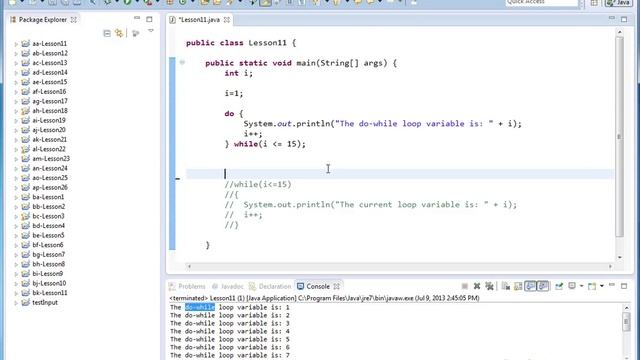The image size is (640, 360).
Task: Close the Package Explorer tab
Action: pos(74,20)
